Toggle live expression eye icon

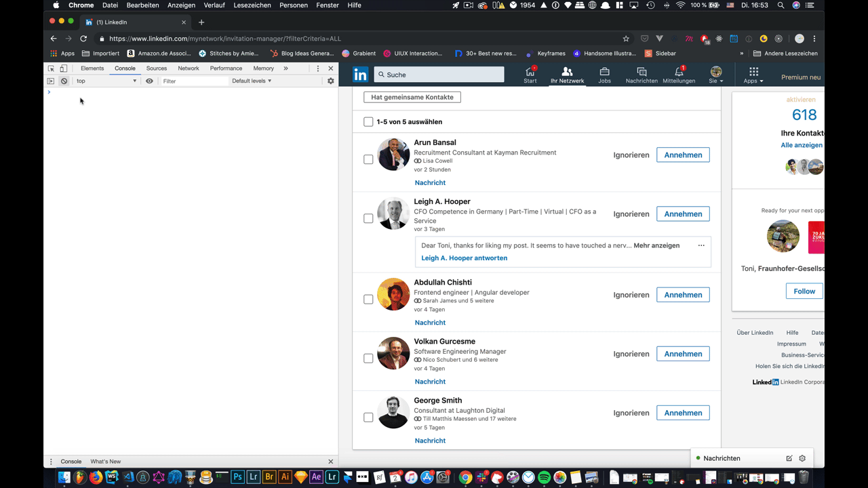[x=150, y=81]
